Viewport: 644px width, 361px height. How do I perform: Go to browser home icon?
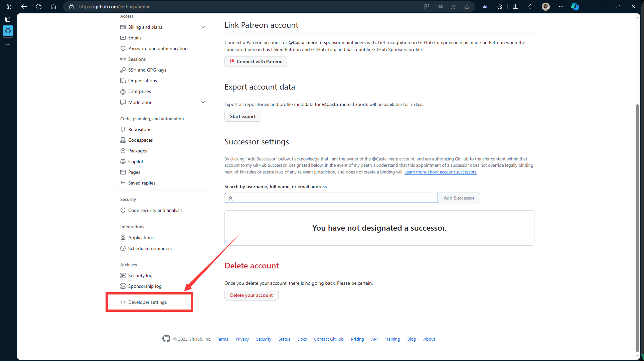(x=53, y=7)
